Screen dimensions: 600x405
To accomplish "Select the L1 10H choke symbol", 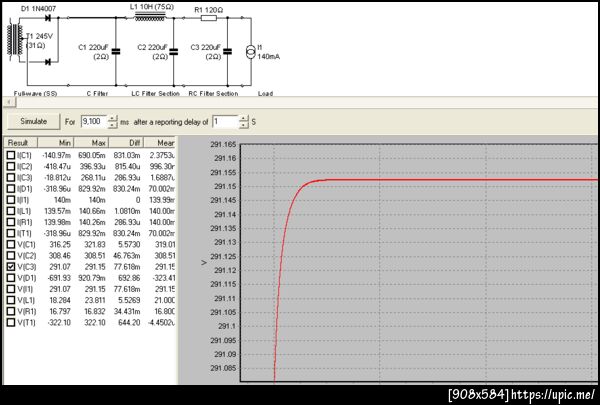I will pyautogui.click(x=150, y=16).
